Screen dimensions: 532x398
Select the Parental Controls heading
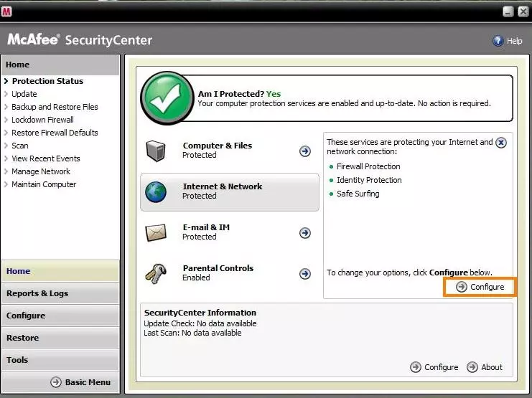(x=218, y=268)
